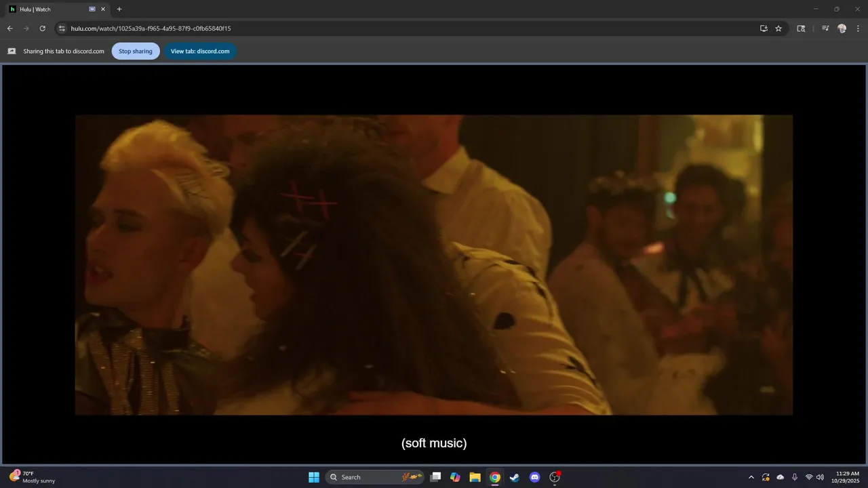Click the tab sharing indicator on Hulu tab

(x=92, y=9)
